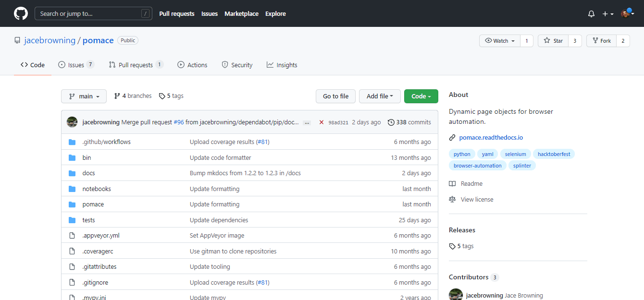Open the notifications bell
Viewport: 644px width, 300px height.
(591, 14)
